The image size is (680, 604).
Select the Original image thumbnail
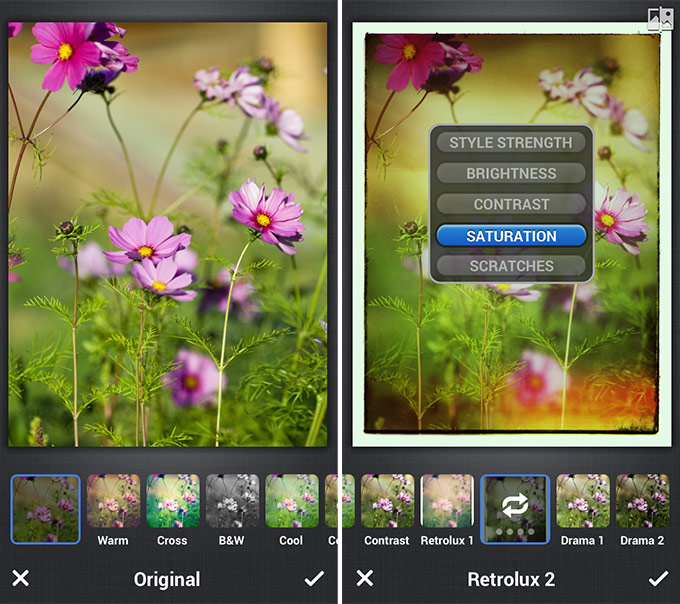46,509
